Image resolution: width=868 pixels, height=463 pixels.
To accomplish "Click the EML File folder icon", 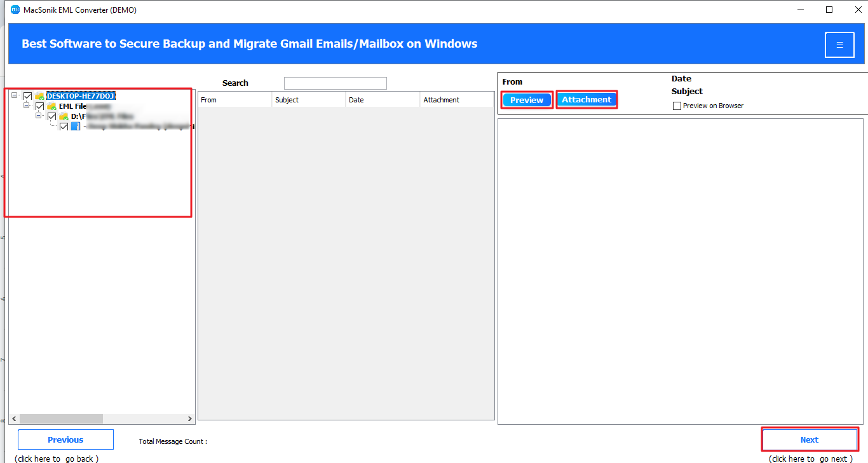I will pos(51,106).
